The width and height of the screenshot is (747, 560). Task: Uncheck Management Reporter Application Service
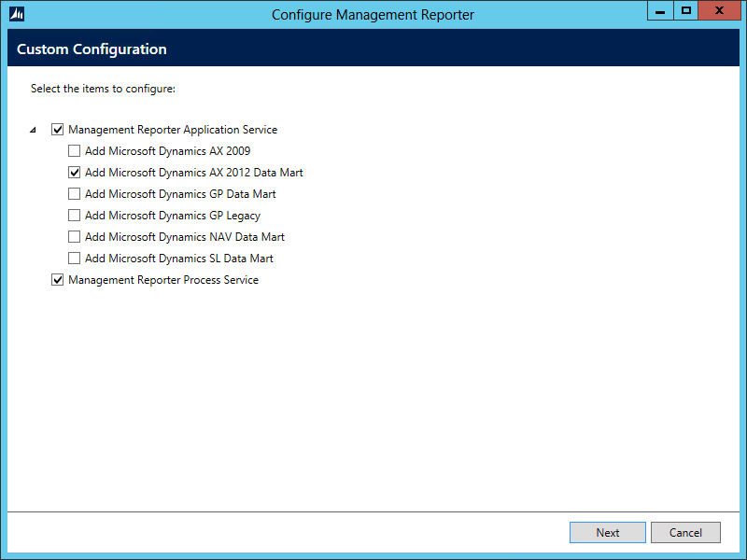(x=58, y=129)
